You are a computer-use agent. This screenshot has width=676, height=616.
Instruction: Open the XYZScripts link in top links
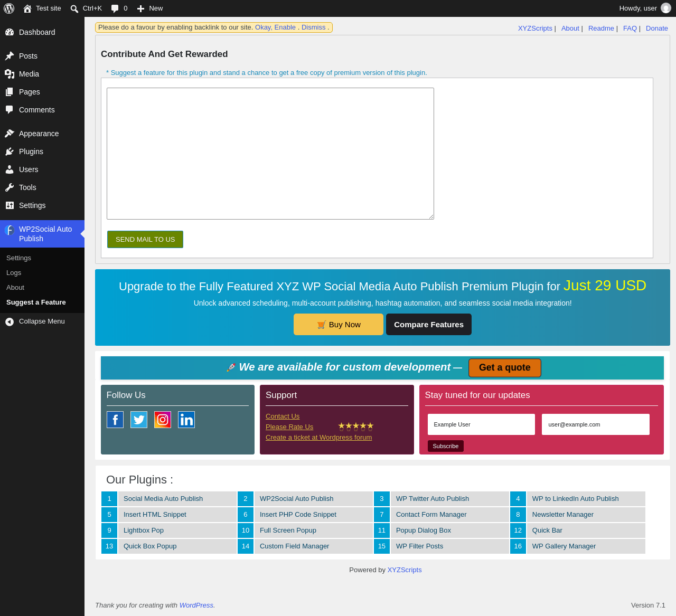click(535, 29)
